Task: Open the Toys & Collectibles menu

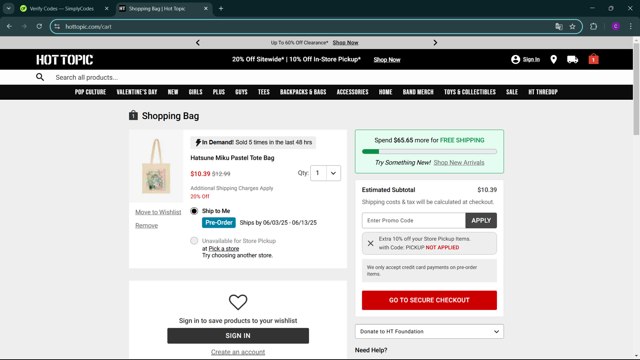Action: coord(470,92)
